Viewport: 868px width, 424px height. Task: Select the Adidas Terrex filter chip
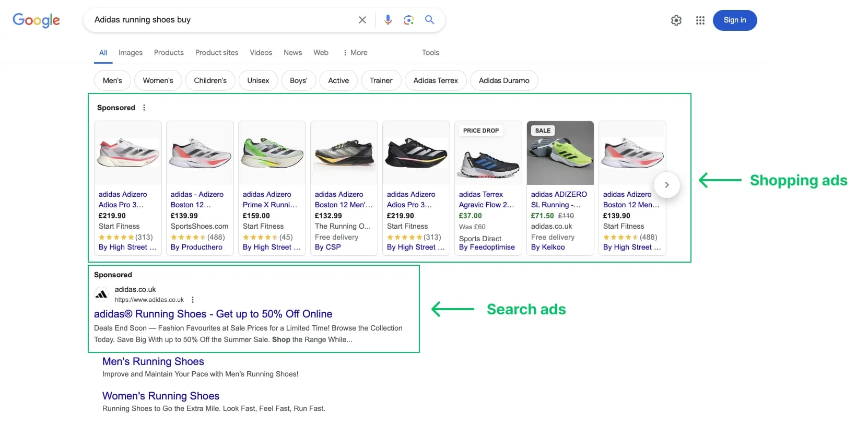pyautogui.click(x=435, y=80)
